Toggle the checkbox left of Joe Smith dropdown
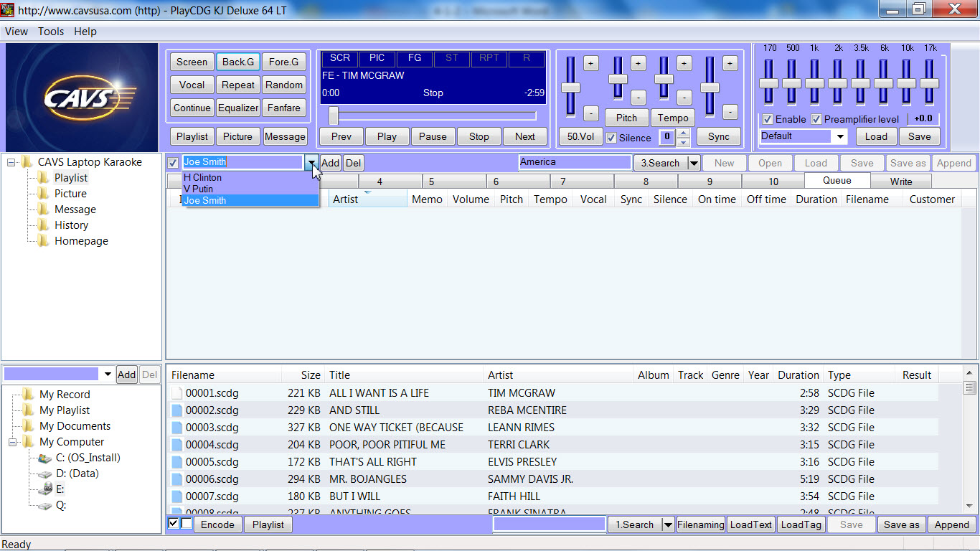The height and width of the screenshot is (551, 980). (x=173, y=163)
